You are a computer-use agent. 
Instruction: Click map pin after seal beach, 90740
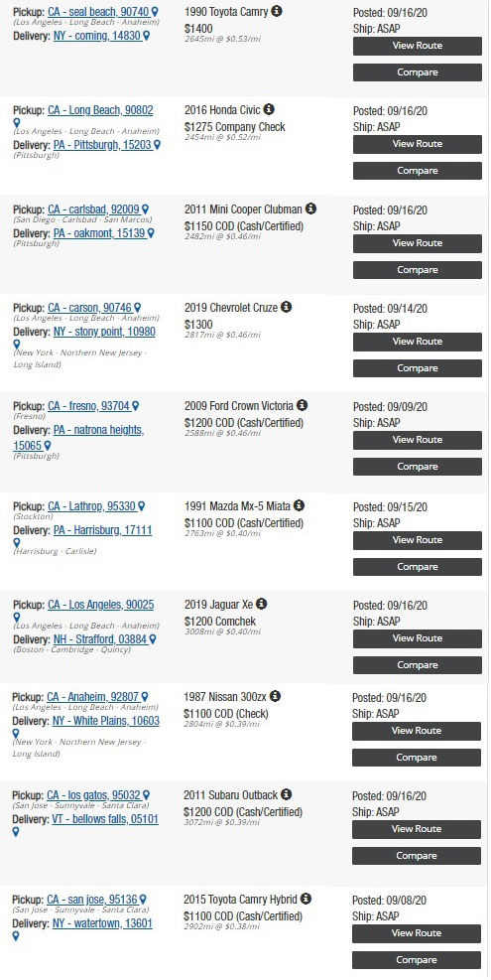pyautogui.click(x=155, y=12)
